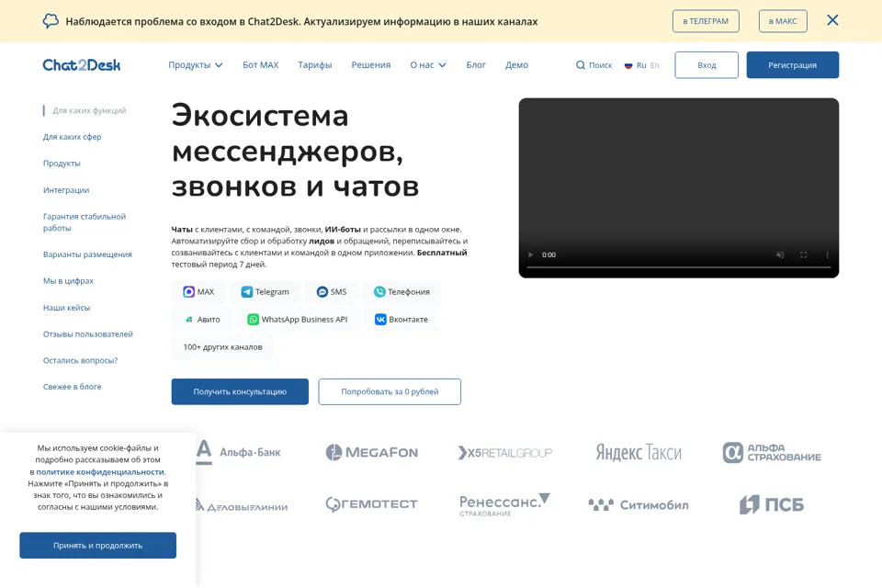The width and height of the screenshot is (882, 588).
Task: Click the в ТЕЛЕГРАМ banner button
Action: [706, 21]
